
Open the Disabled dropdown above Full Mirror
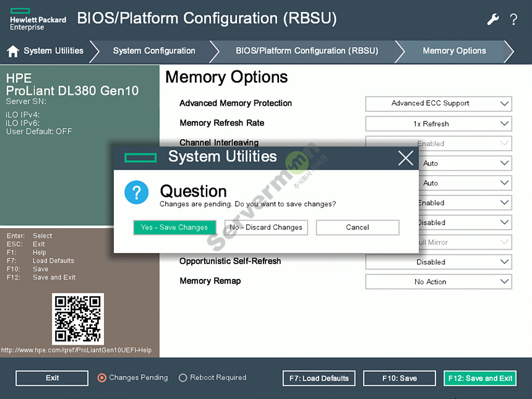pos(465,223)
